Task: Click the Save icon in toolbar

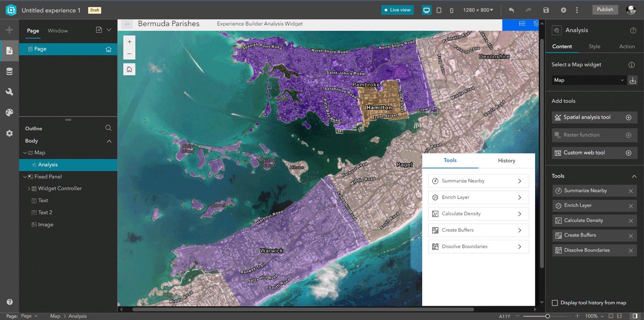Action: pos(546,10)
